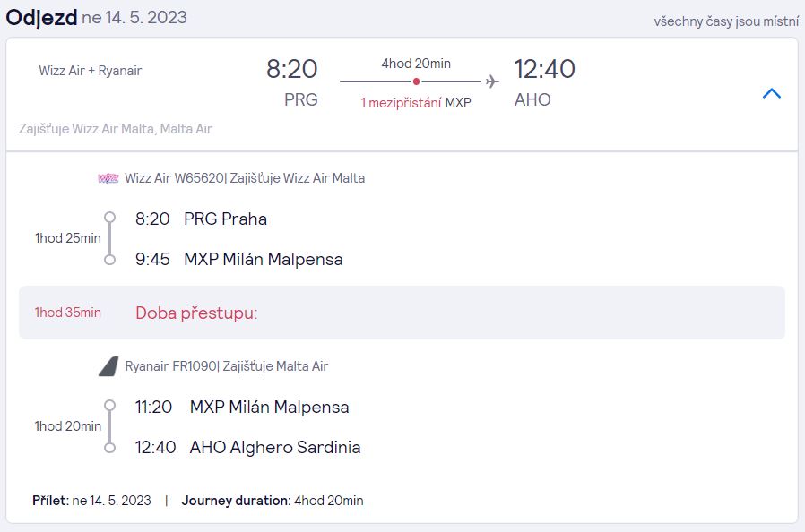805x532 pixels.
Task: Click the Wizz Air logo icon
Action: tap(108, 178)
